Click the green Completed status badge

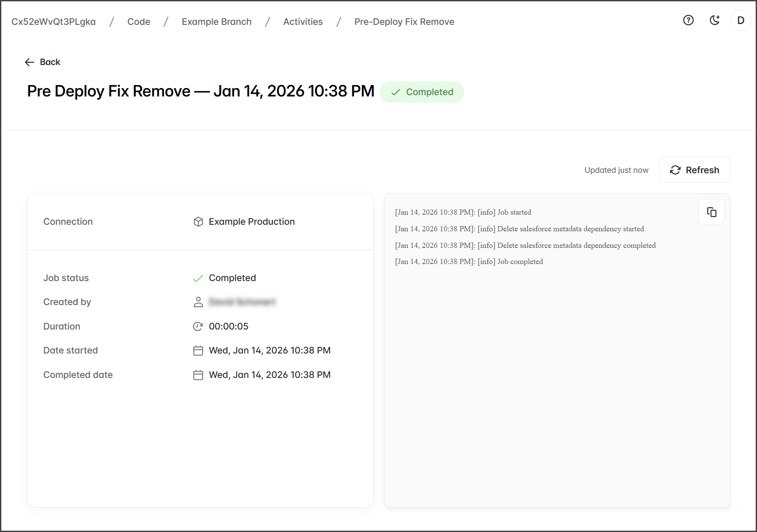coord(422,92)
